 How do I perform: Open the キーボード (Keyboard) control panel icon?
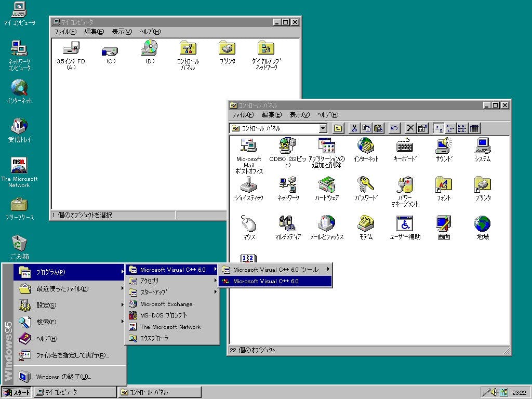(405, 147)
